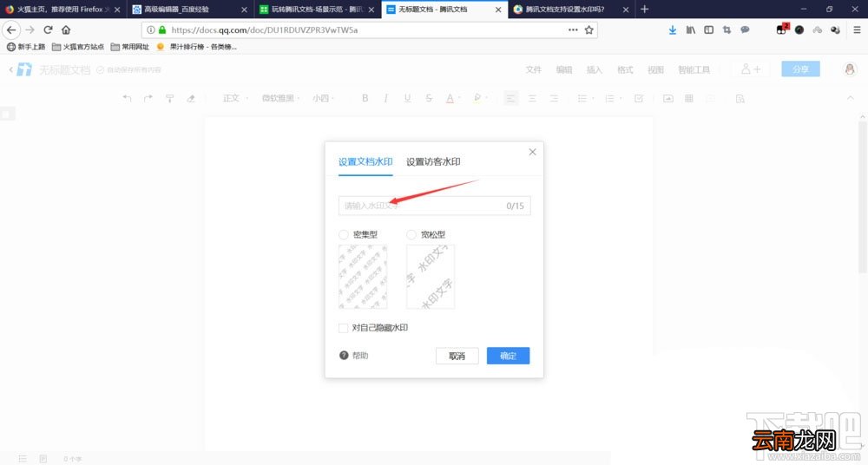Open the Firefox downloads arrow icon

[x=672, y=29]
